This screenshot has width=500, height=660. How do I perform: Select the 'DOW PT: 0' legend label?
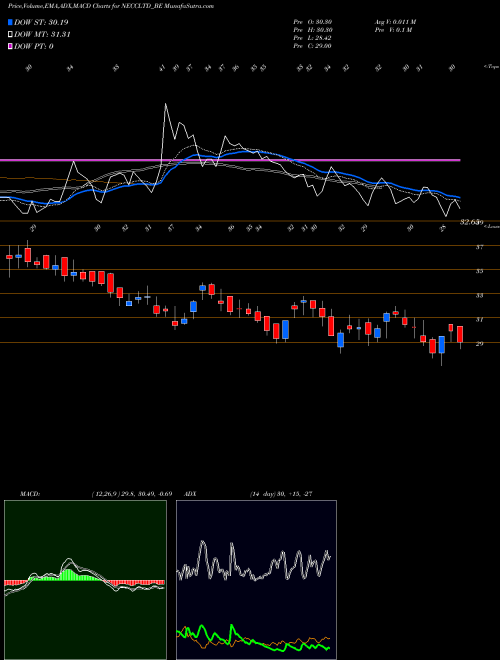click(34, 46)
